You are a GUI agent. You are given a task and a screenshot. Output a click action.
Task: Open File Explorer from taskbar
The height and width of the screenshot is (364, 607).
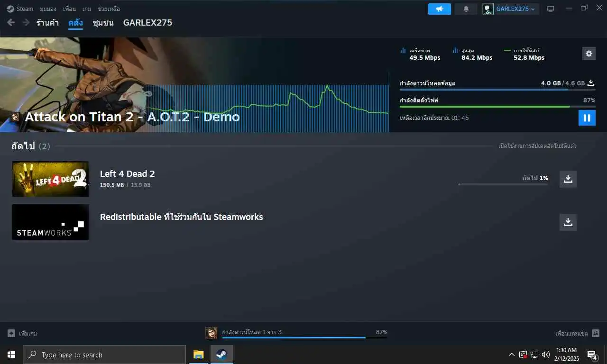pyautogui.click(x=198, y=355)
